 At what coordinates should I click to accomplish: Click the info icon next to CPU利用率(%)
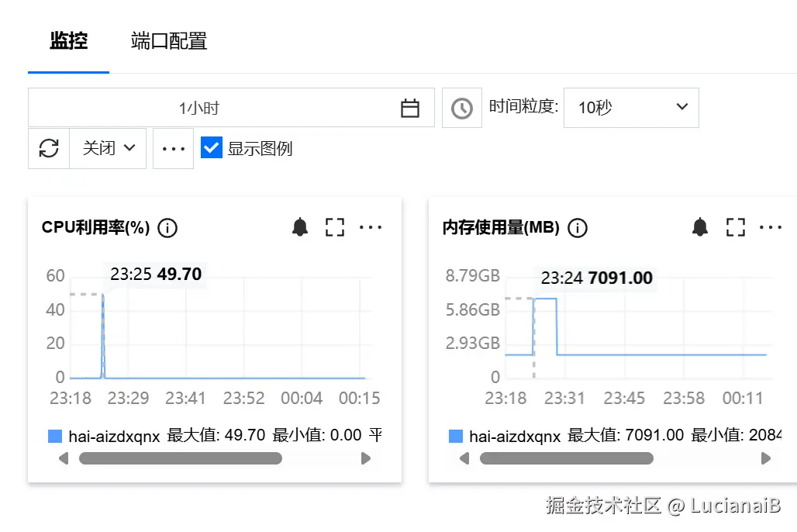point(167,228)
